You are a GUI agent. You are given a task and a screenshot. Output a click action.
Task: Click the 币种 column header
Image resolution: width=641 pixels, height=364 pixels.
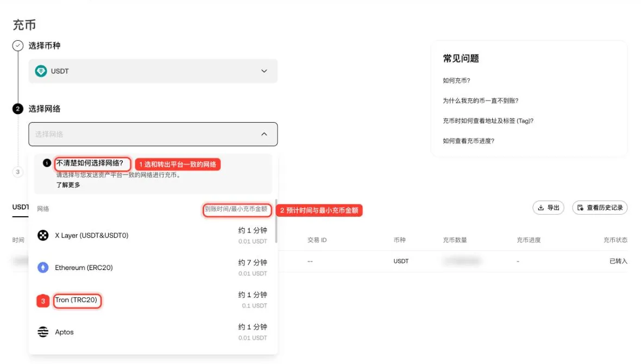(x=399, y=240)
